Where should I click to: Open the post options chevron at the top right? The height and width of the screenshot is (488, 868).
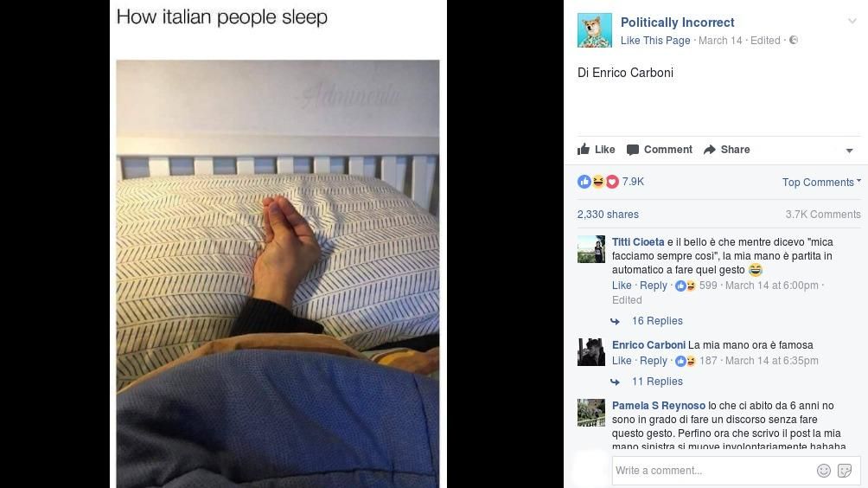click(852, 21)
